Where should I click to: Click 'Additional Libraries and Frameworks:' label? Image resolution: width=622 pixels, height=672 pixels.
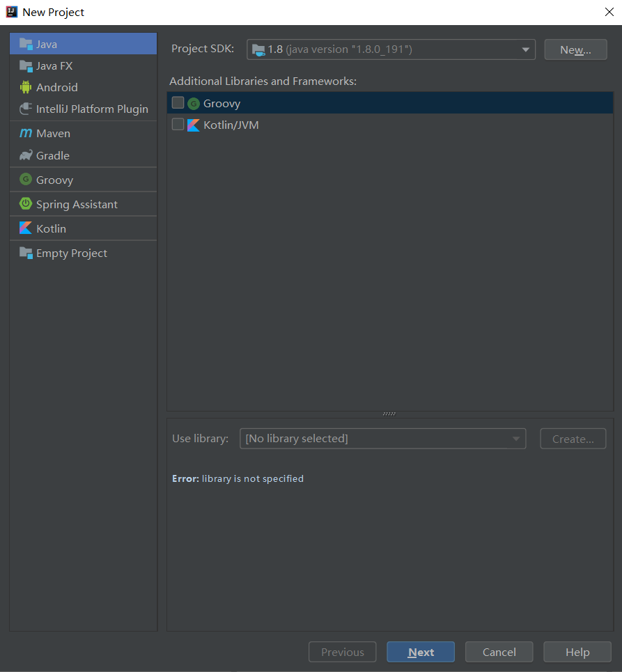click(x=263, y=81)
